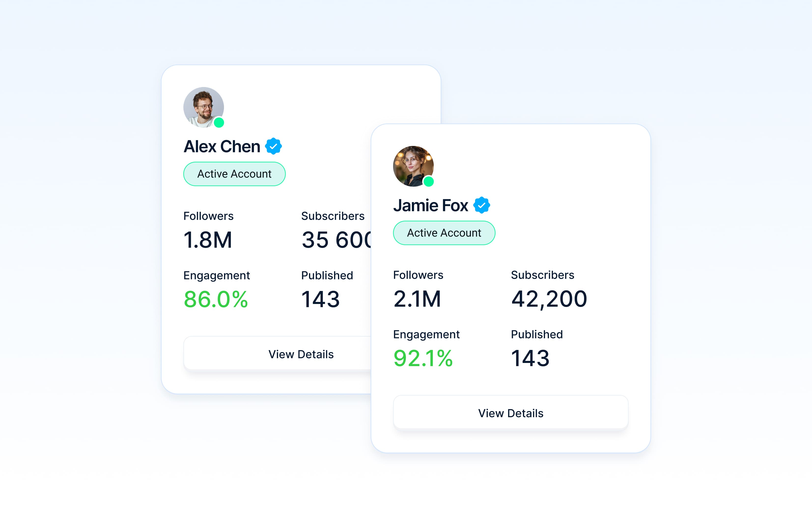Click Alex Chen's Published count of 143

pos(321,299)
